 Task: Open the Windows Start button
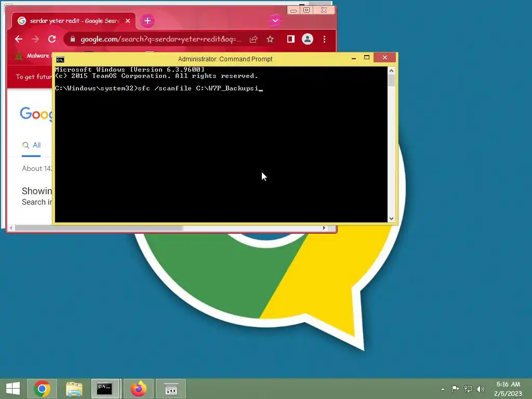13,389
